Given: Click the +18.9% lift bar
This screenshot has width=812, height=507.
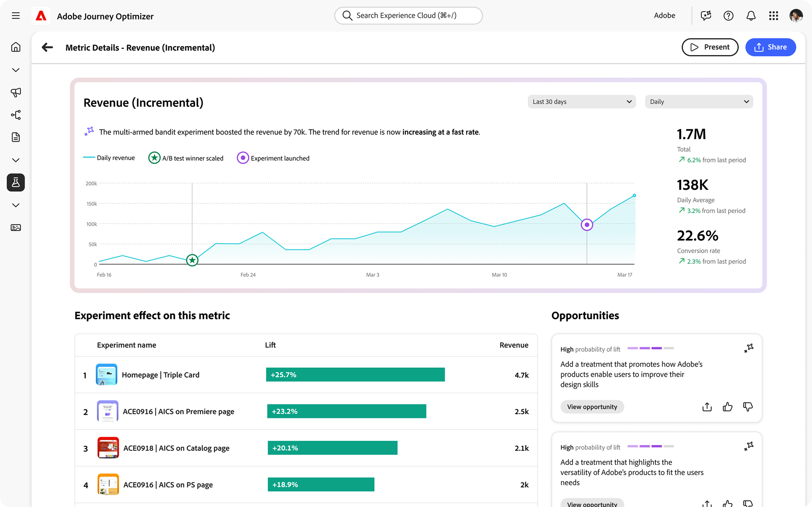Looking at the screenshot, I should click(x=321, y=484).
